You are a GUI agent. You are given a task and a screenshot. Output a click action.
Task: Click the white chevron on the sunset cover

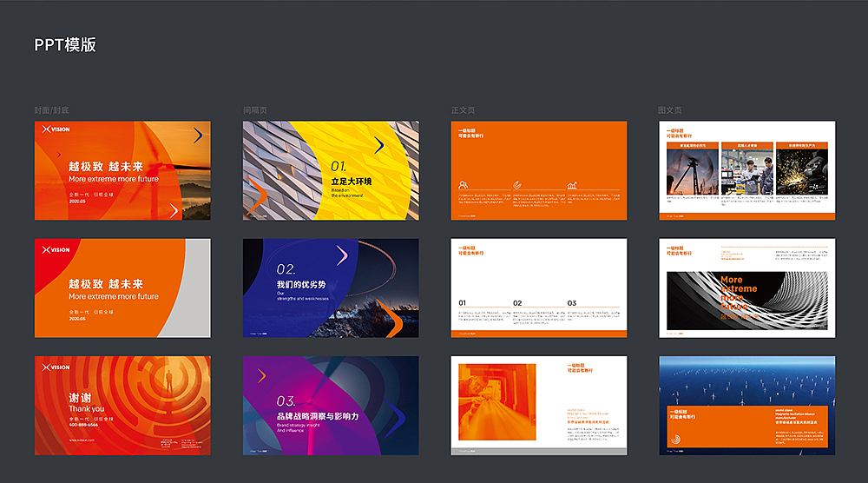point(174,210)
